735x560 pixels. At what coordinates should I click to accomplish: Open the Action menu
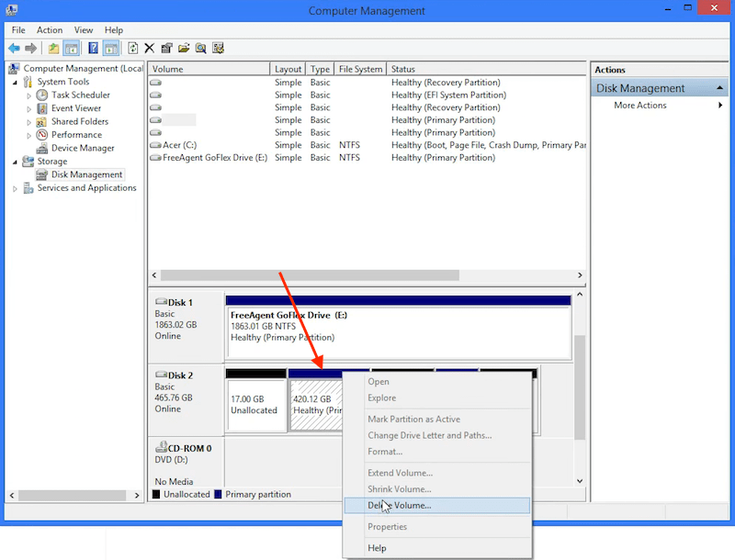(x=50, y=29)
